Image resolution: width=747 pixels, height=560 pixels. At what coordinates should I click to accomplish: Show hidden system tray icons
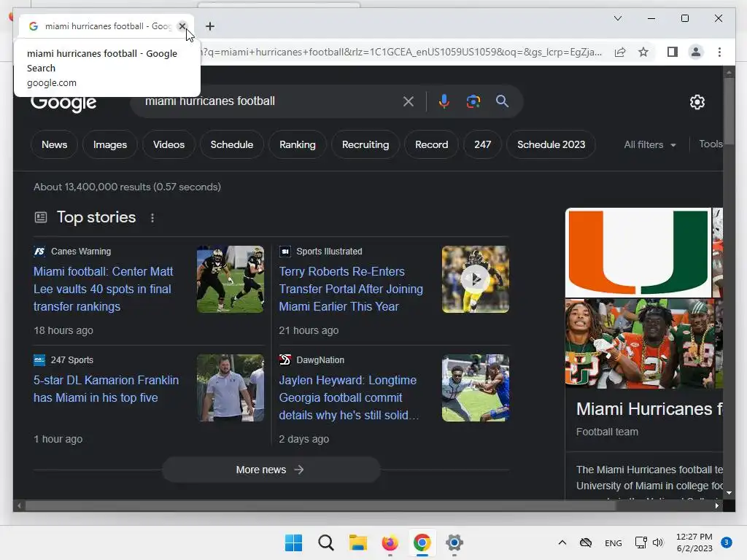[562, 542]
